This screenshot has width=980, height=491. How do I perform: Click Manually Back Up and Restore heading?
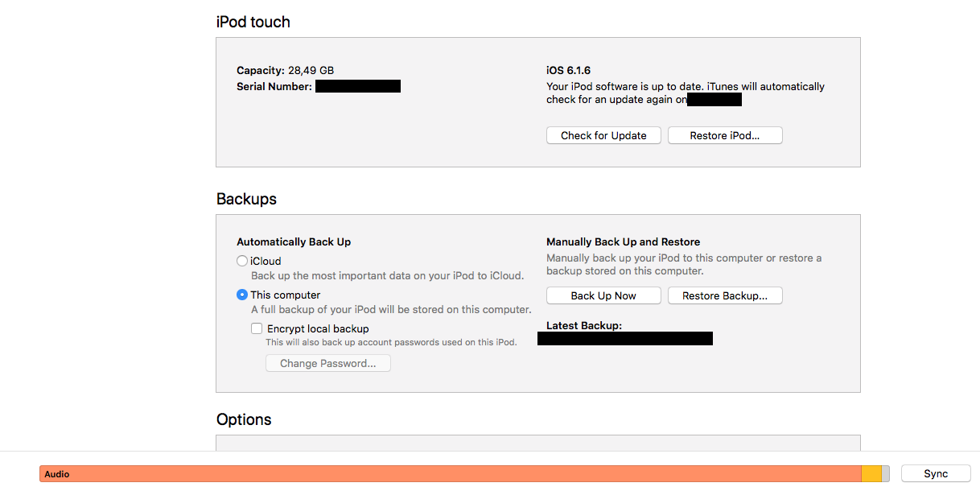(x=624, y=241)
